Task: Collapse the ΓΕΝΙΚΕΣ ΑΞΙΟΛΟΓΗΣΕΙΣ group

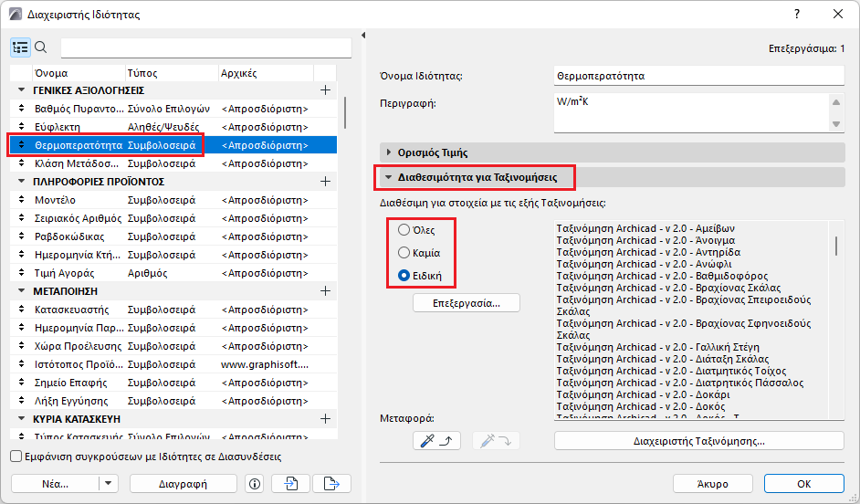Action: click(21, 90)
